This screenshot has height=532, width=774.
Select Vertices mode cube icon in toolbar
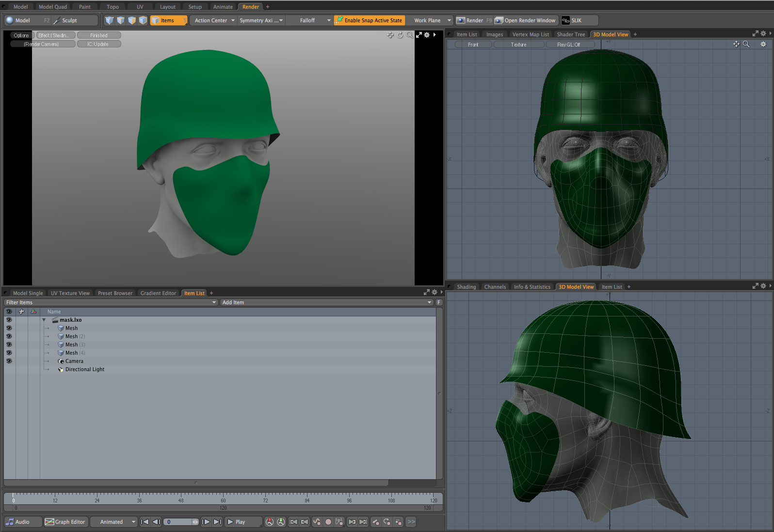click(x=109, y=20)
